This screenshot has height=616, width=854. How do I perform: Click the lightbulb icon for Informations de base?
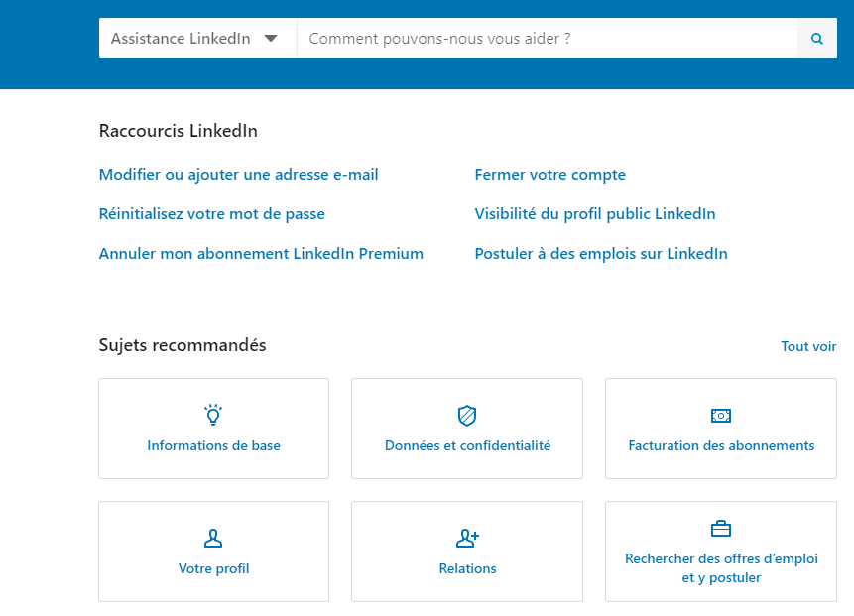pos(213,415)
